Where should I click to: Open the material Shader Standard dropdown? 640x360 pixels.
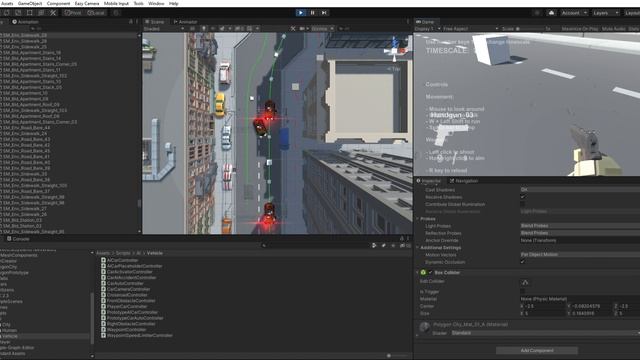click(x=545, y=333)
